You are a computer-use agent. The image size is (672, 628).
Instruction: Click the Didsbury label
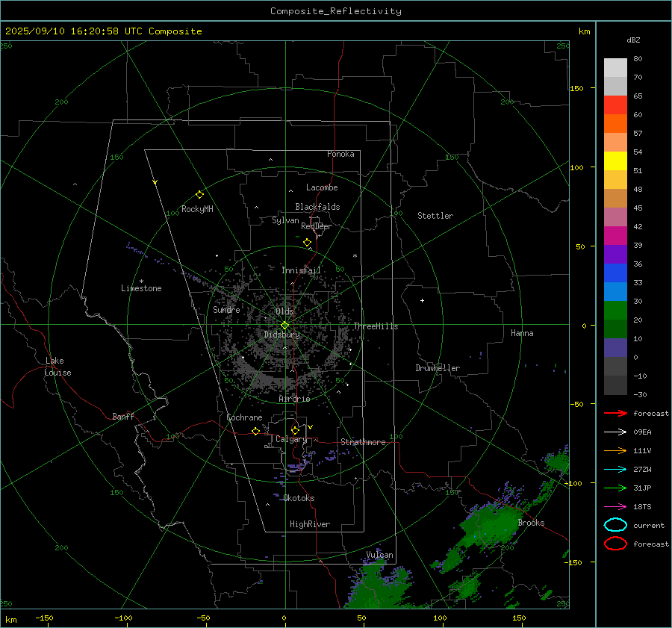coord(281,335)
